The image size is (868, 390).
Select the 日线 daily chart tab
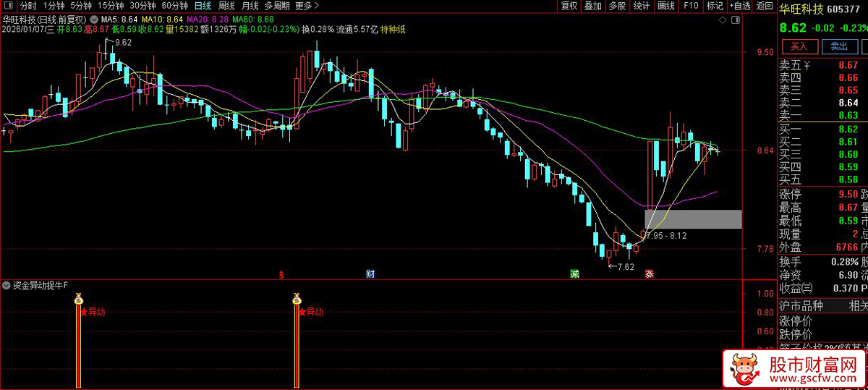tap(203, 6)
